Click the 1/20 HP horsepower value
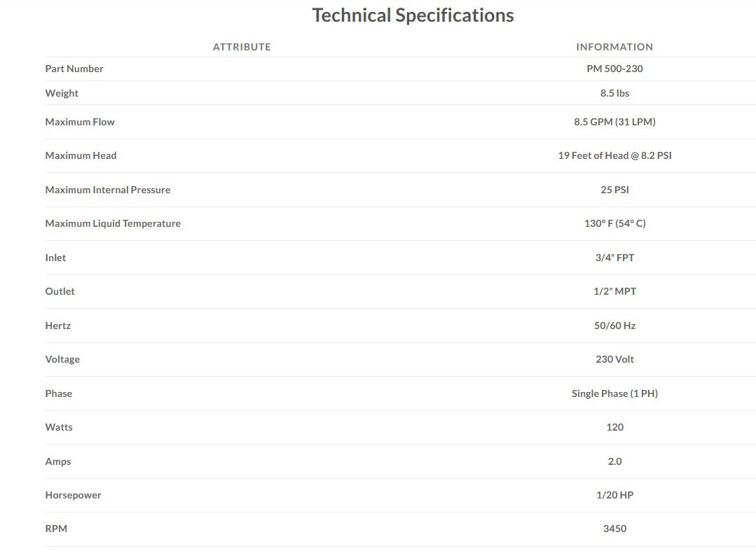Viewport: 756px width, 551px height. click(614, 495)
